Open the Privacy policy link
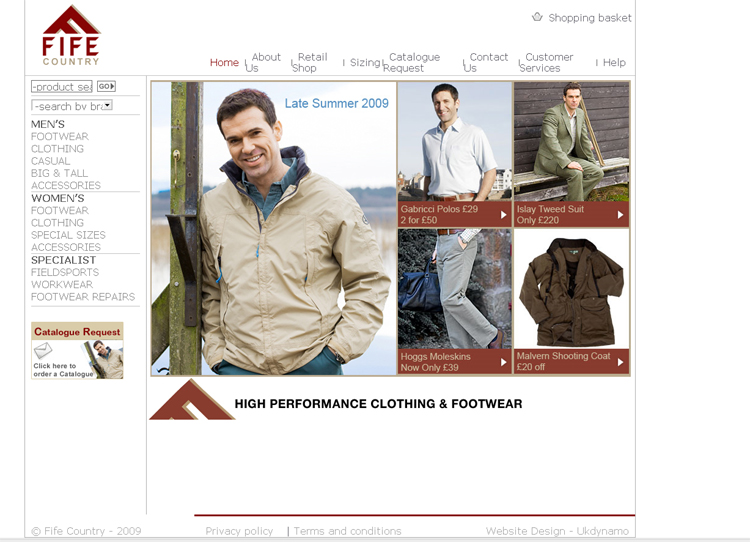750x542 pixels. (239, 531)
